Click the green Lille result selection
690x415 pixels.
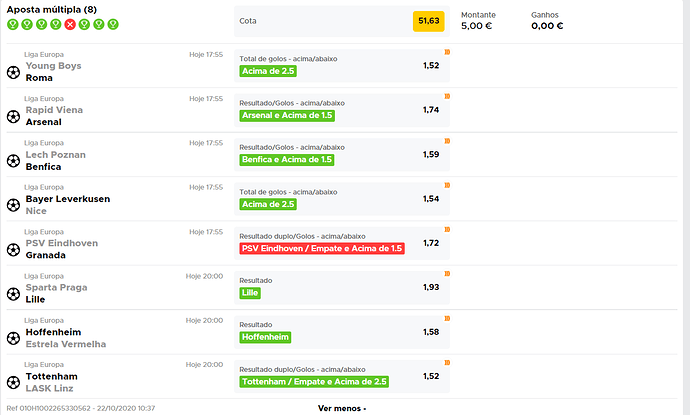tap(250, 293)
